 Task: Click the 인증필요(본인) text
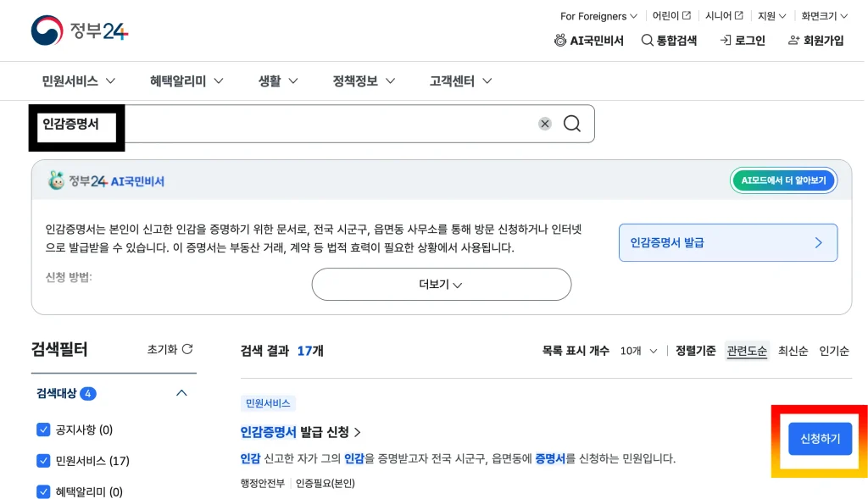[325, 483]
